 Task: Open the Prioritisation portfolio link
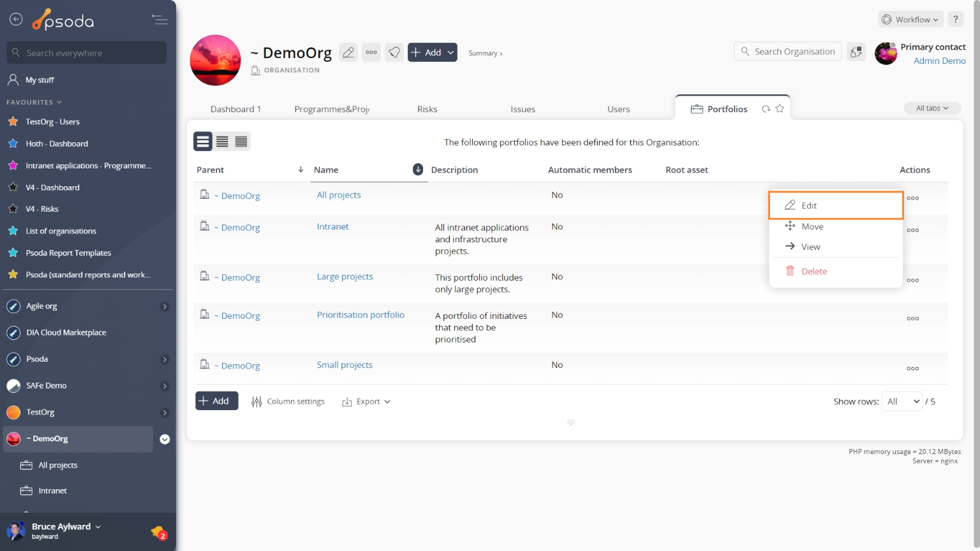[x=360, y=314]
